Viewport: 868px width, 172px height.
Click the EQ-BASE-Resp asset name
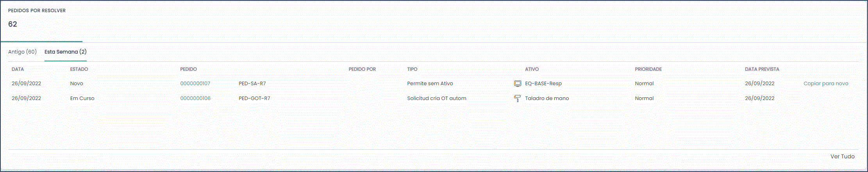coord(543,83)
